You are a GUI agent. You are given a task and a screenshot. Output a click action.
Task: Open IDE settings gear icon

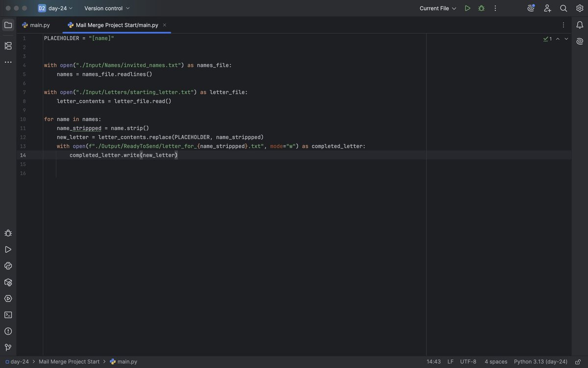coord(580,8)
